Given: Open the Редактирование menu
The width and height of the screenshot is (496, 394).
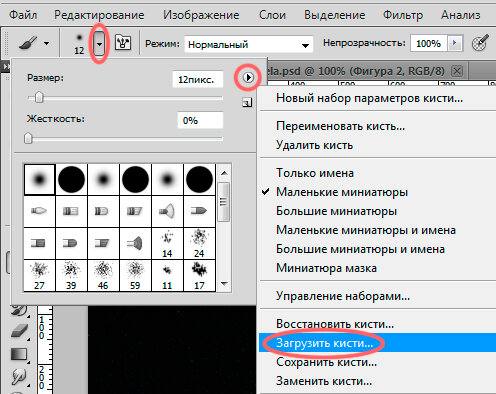Looking at the screenshot, I should pos(99,15).
